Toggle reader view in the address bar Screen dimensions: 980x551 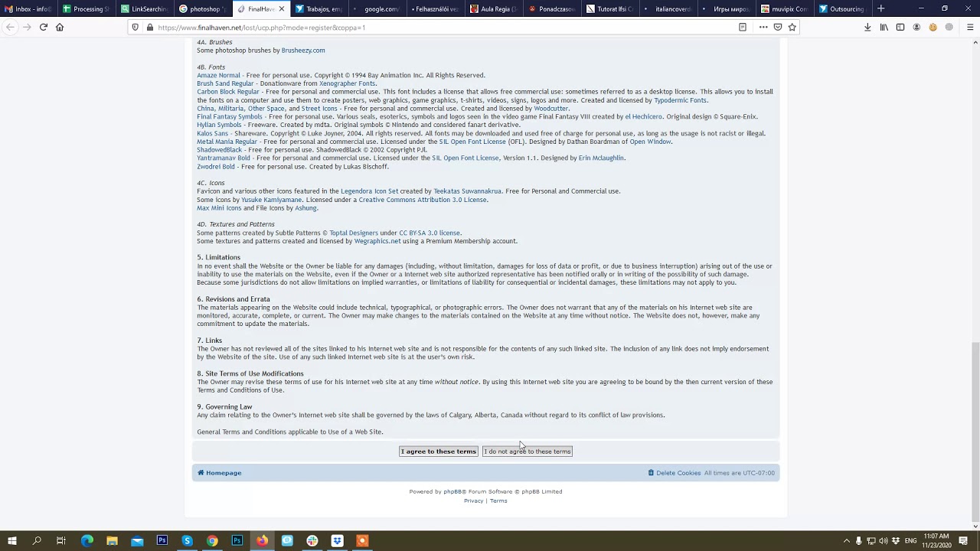click(742, 27)
